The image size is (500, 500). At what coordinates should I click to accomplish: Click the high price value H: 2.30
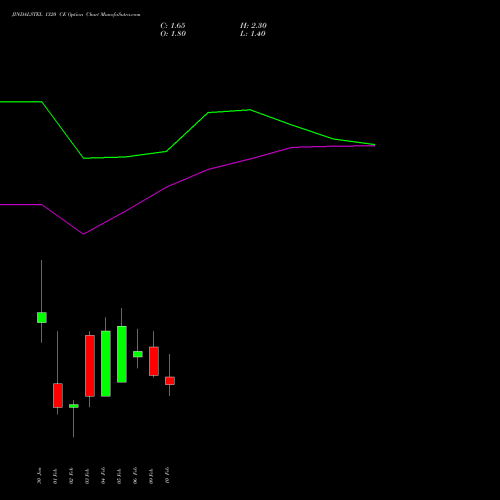pyautogui.click(x=253, y=26)
